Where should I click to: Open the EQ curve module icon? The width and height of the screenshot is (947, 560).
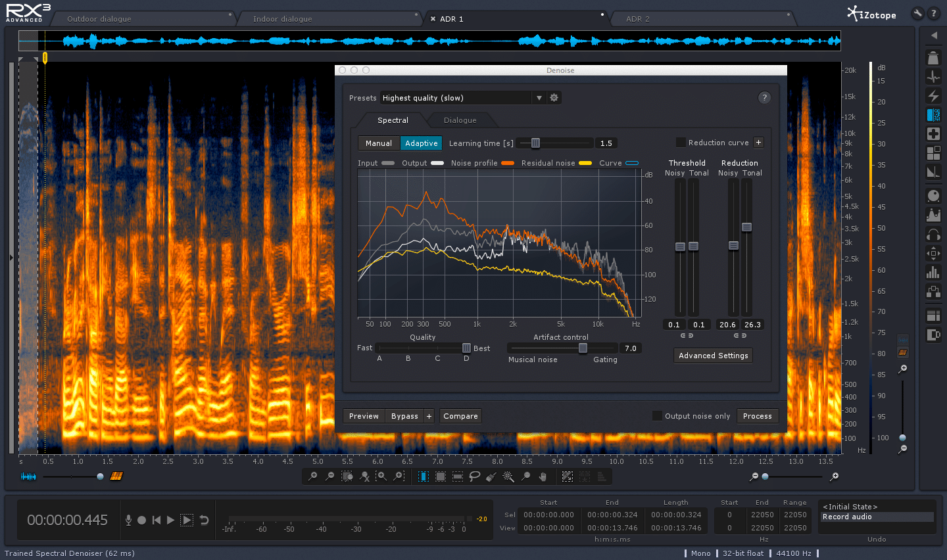[933, 215]
